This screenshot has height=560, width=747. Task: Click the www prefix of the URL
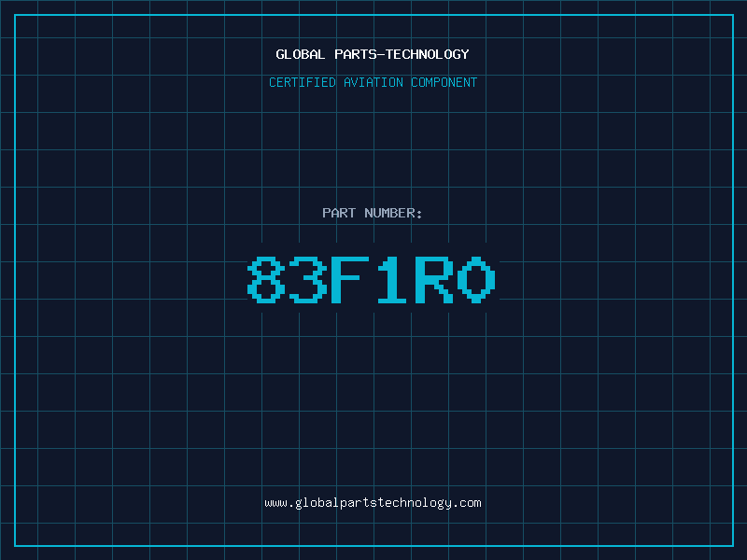click(x=275, y=503)
